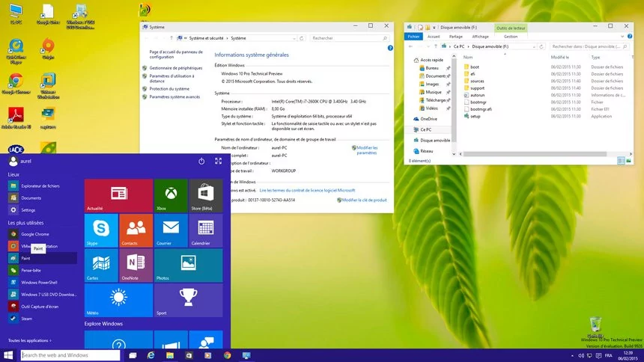This screenshot has height=362, width=644.
Task: Click the power button in Start menu
Action: click(x=201, y=162)
